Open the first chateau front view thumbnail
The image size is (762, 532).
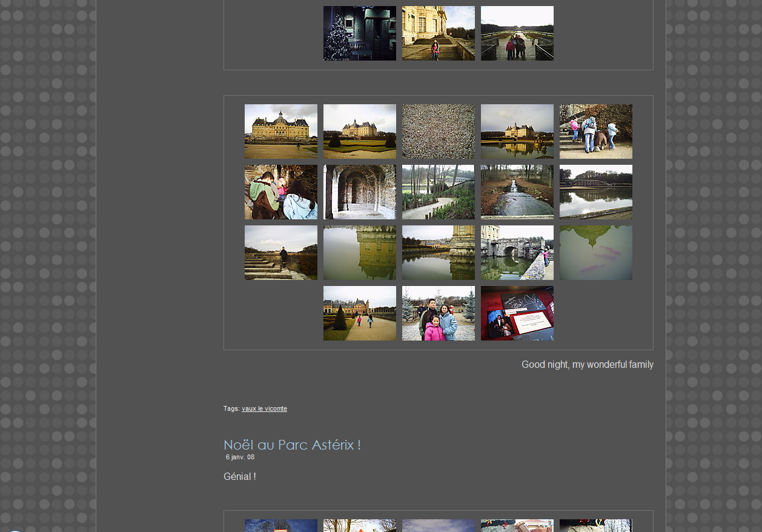point(280,131)
